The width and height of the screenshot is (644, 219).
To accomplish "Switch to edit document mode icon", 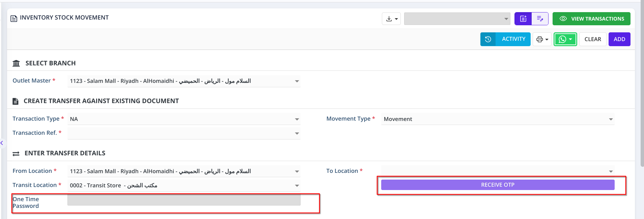I will (x=540, y=19).
